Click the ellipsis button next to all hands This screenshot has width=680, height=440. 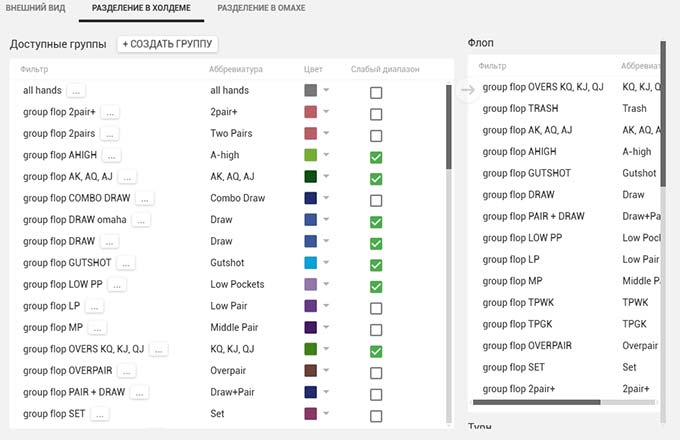pyautogui.click(x=77, y=91)
